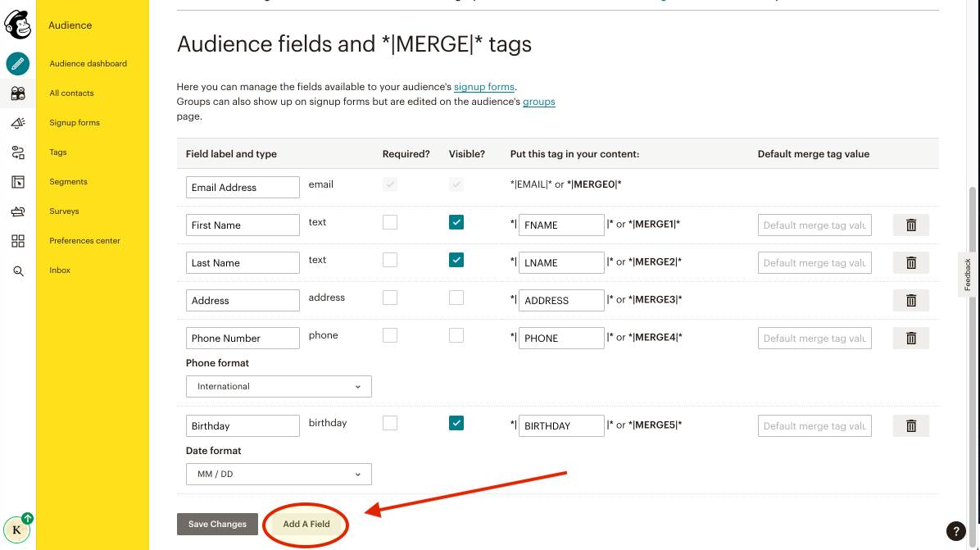Select the Audience icon in the sidebar
Screen dimensions: 980x550
[x=17, y=93]
